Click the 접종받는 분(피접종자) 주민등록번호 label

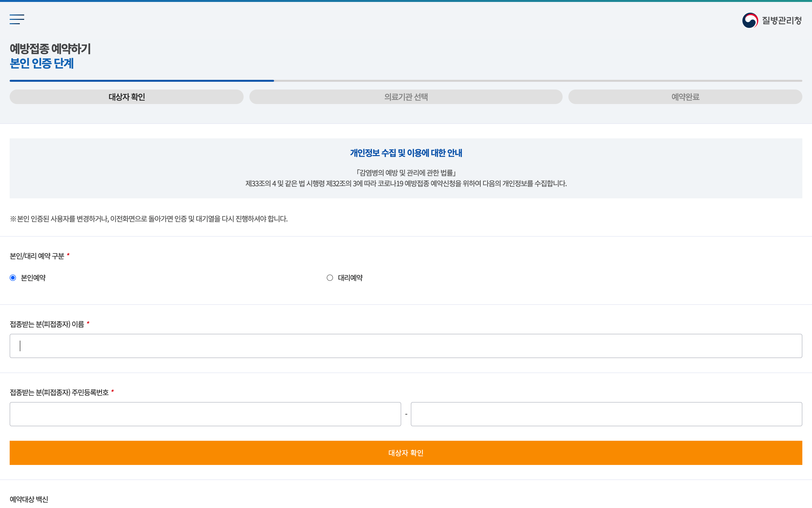pyautogui.click(x=59, y=392)
